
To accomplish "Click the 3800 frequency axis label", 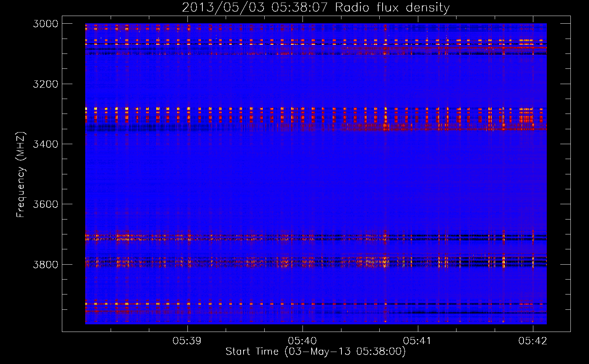I will [x=46, y=264].
